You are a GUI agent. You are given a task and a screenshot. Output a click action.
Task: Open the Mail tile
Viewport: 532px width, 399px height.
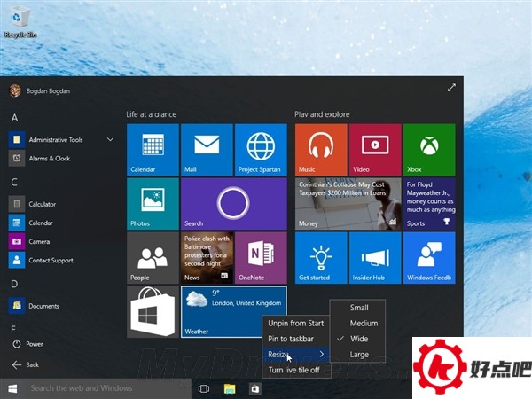[x=207, y=150]
